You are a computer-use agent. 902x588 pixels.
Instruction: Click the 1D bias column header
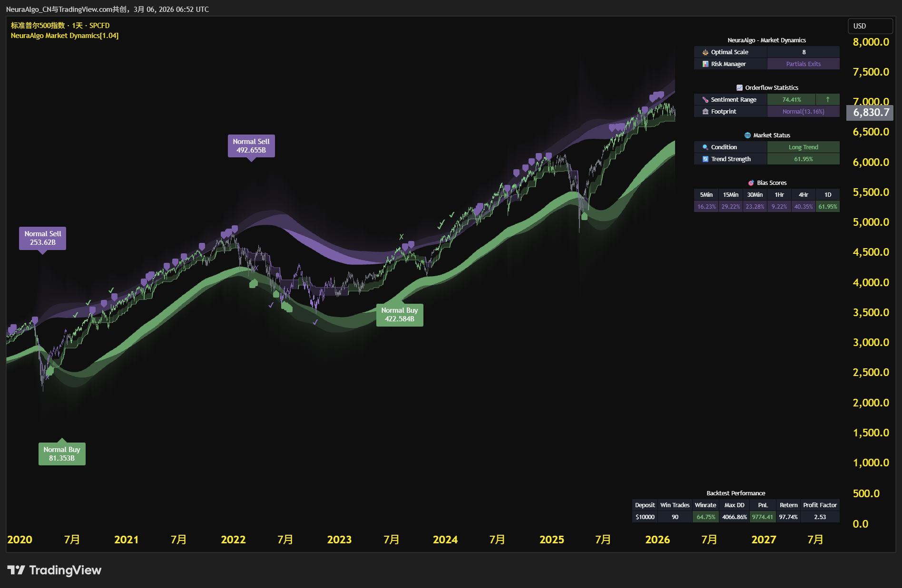tap(828, 195)
